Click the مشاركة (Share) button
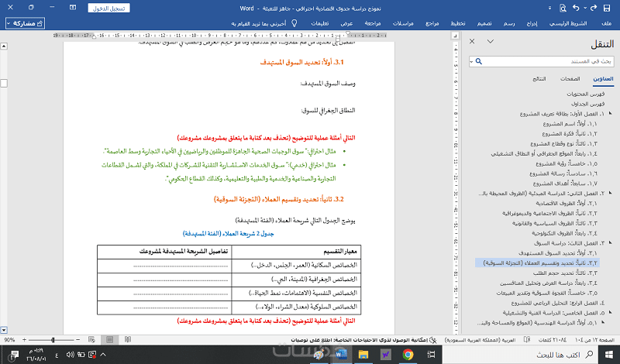The height and width of the screenshot is (364, 620). (25, 23)
